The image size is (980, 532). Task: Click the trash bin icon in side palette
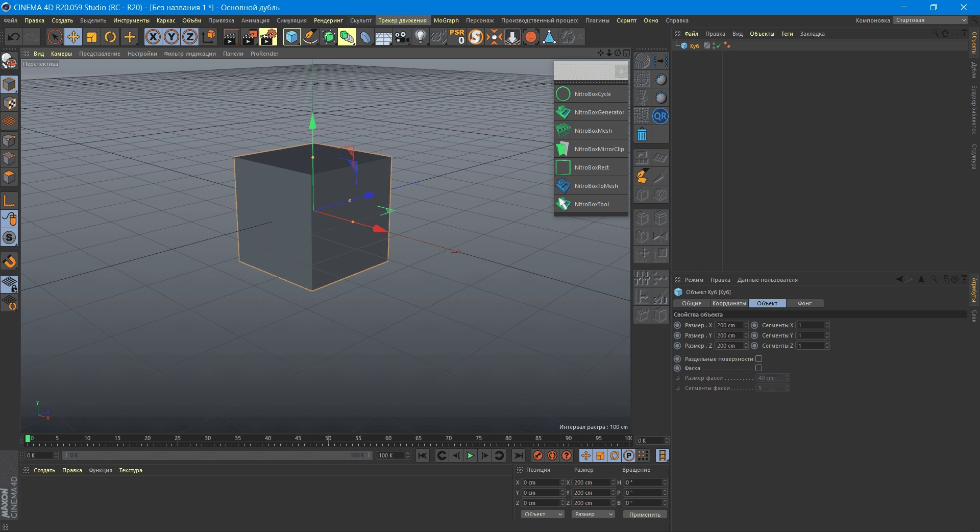642,134
